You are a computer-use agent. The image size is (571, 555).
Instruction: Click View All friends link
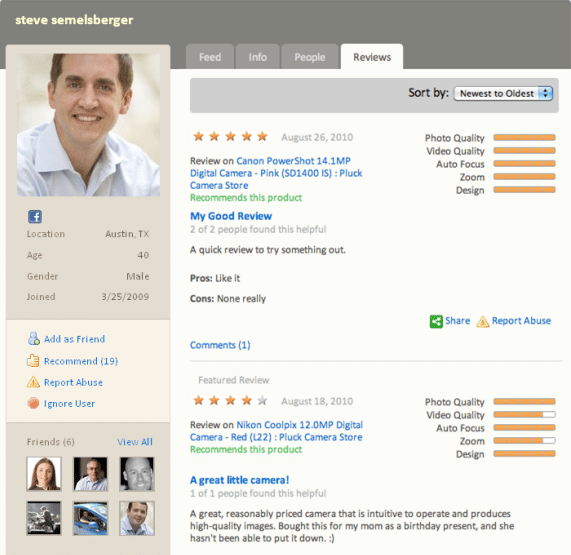point(135,442)
